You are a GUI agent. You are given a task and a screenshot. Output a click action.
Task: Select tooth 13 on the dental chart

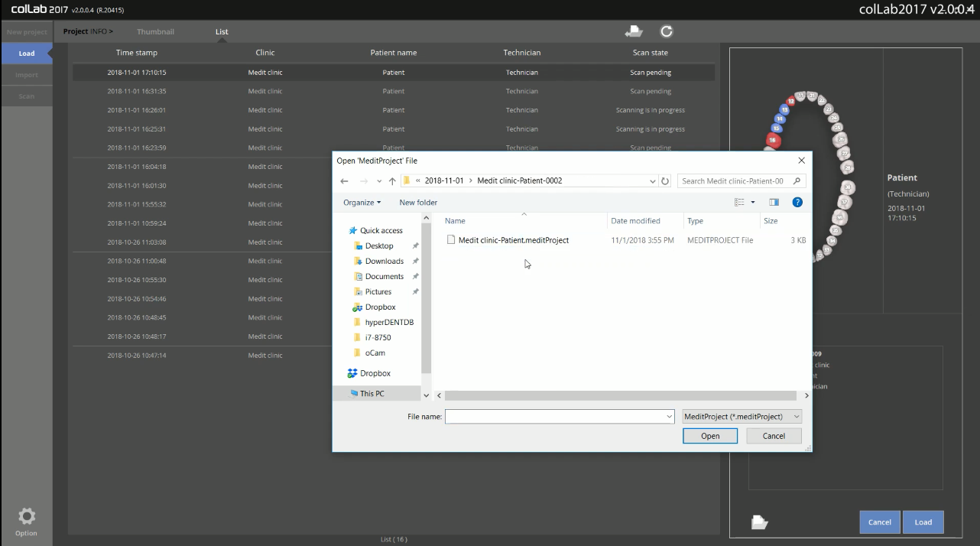[x=784, y=110]
